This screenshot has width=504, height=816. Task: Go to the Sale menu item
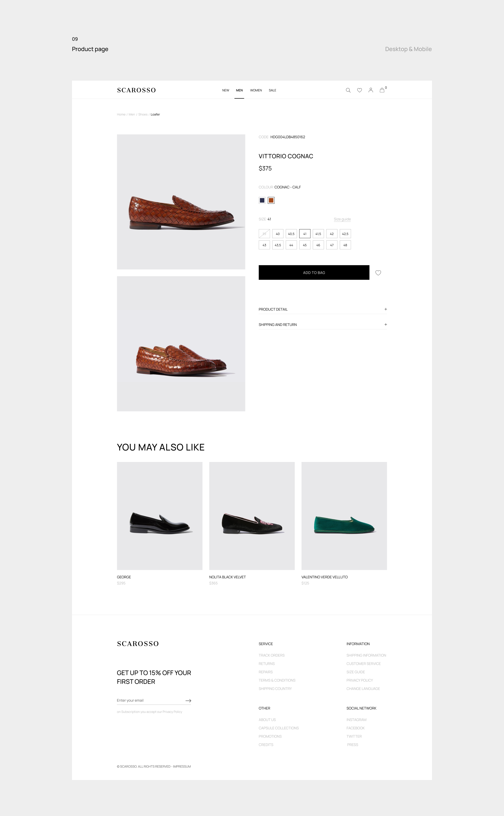click(x=272, y=90)
